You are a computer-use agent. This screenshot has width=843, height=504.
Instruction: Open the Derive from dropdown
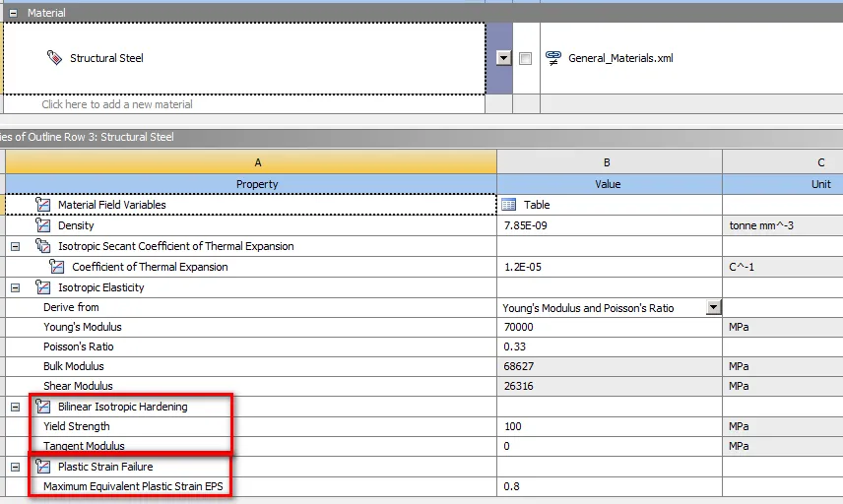(x=714, y=308)
